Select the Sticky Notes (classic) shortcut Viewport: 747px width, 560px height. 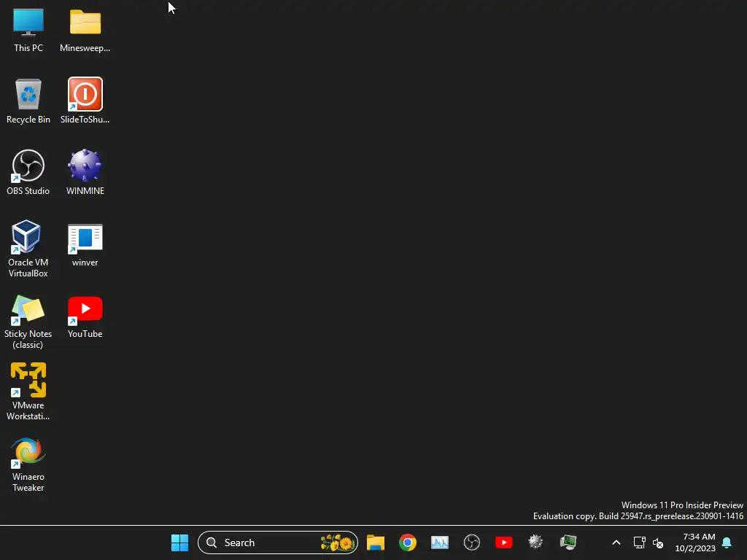click(x=28, y=322)
